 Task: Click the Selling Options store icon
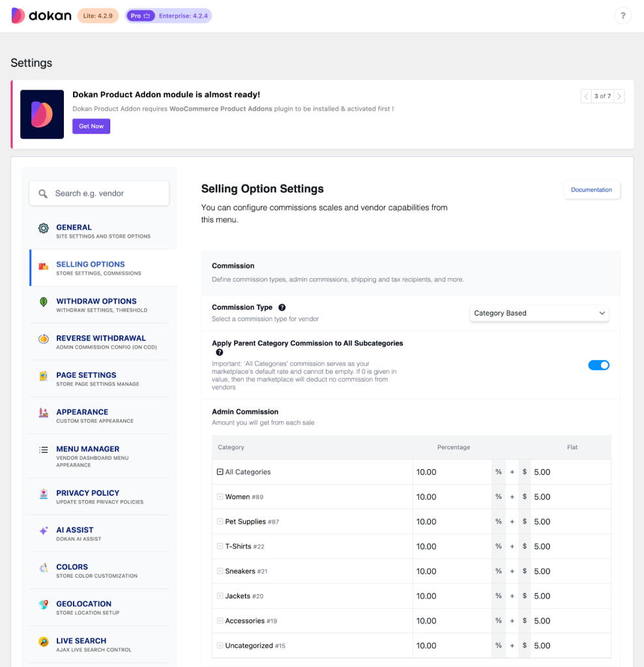click(44, 266)
